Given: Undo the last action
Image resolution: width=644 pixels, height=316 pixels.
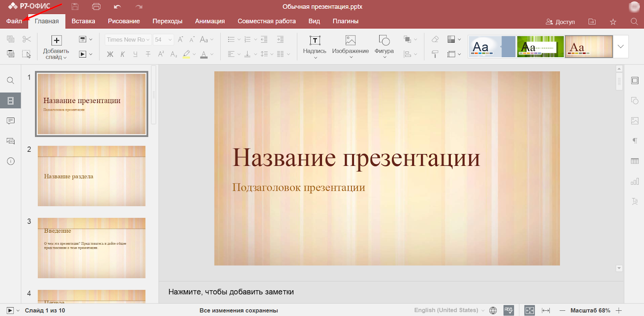Looking at the screenshot, I should 118,6.
